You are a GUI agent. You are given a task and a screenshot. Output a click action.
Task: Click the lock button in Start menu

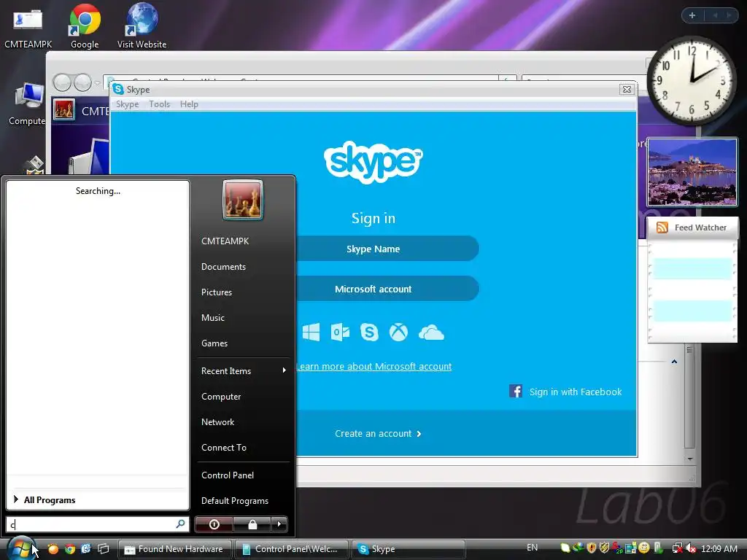coord(252,524)
